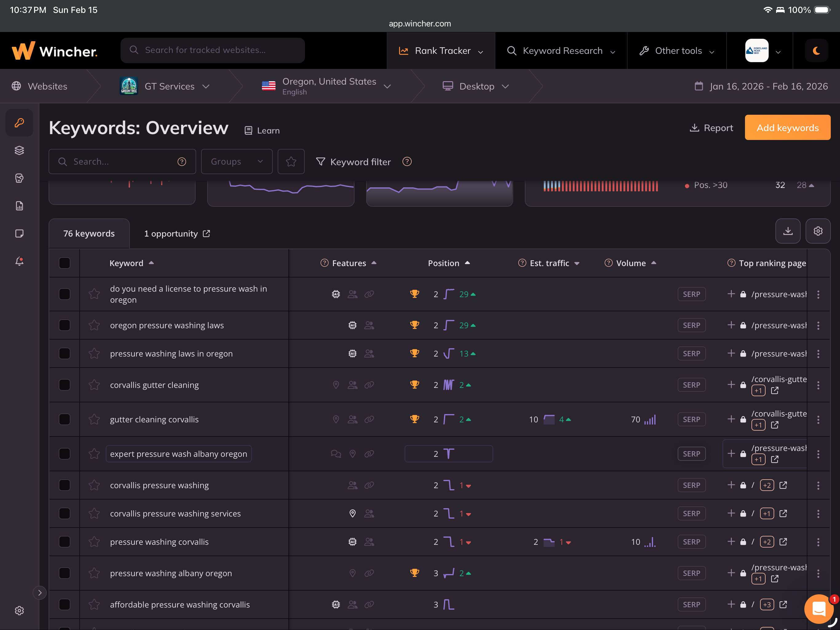This screenshot has width=840, height=630.
Task: Expand the GT Services website dropdown
Action: [206, 86]
